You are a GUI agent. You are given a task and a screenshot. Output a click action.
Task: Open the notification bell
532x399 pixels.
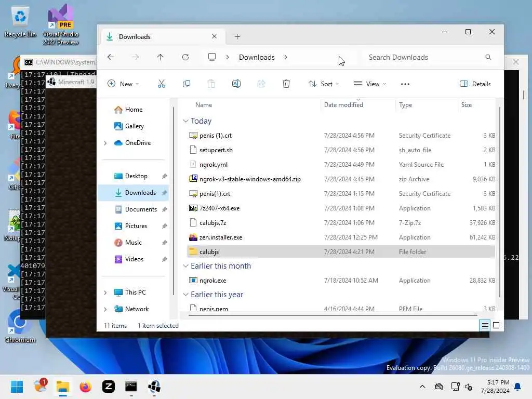point(518,387)
